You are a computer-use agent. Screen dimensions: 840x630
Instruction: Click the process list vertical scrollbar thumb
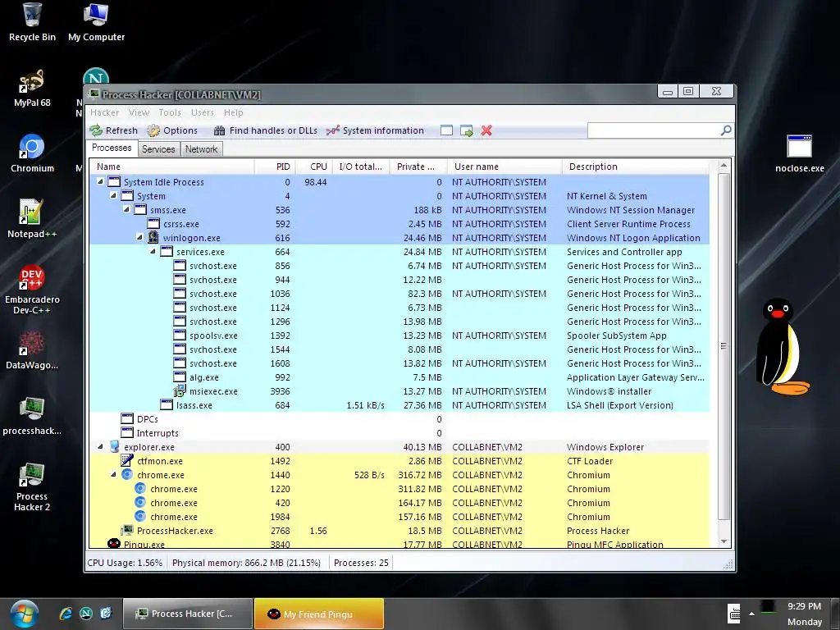tap(724, 346)
